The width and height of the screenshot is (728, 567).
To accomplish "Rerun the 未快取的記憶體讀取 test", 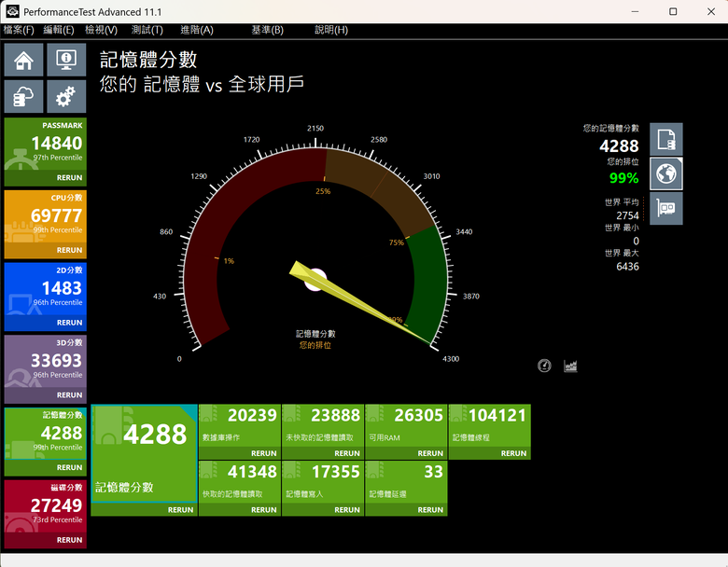I will tap(347, 453).
